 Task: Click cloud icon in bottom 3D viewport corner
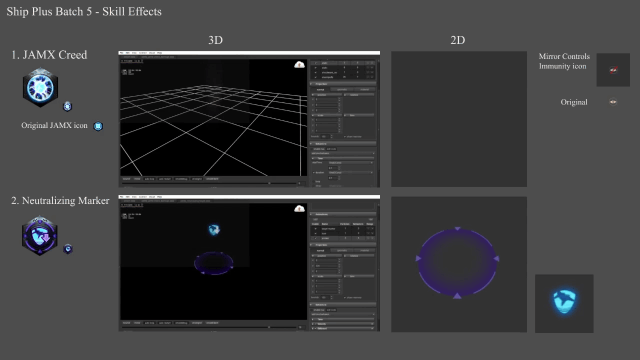tap(300, 209)
